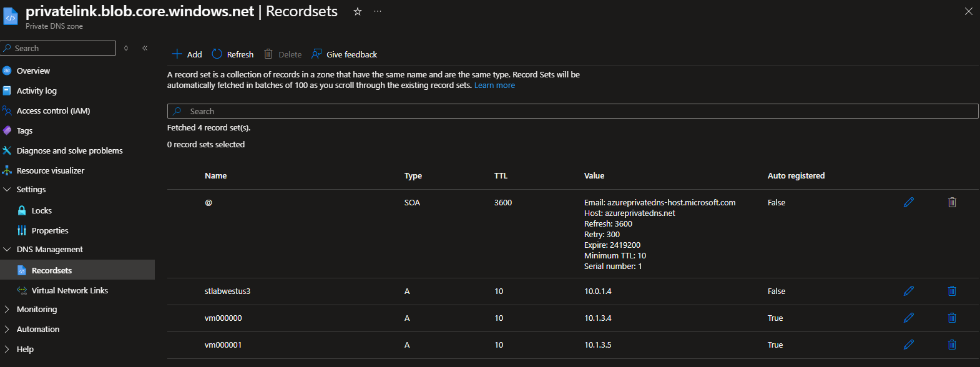
Task: Select the @ record name
Action: tap(208, 202)
